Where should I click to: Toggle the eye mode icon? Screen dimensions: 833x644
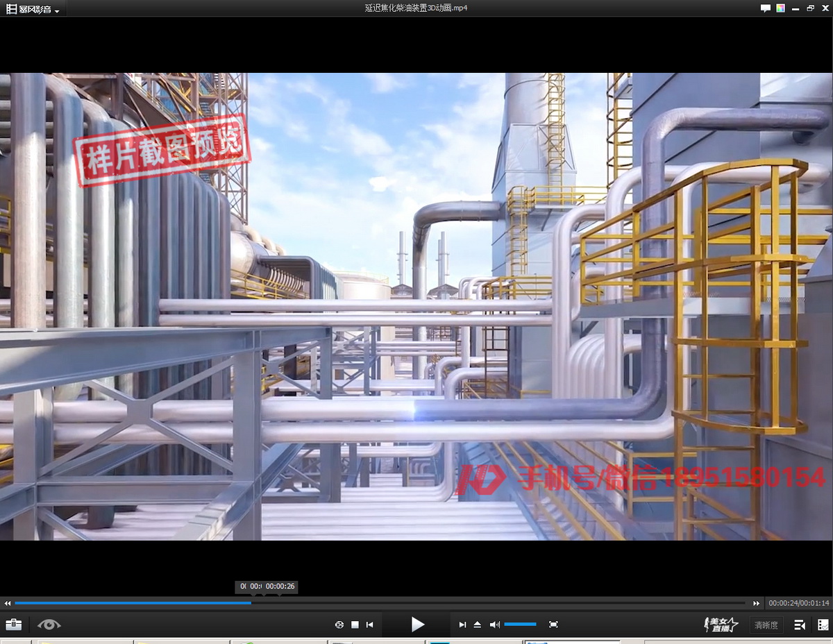(49, 625)
